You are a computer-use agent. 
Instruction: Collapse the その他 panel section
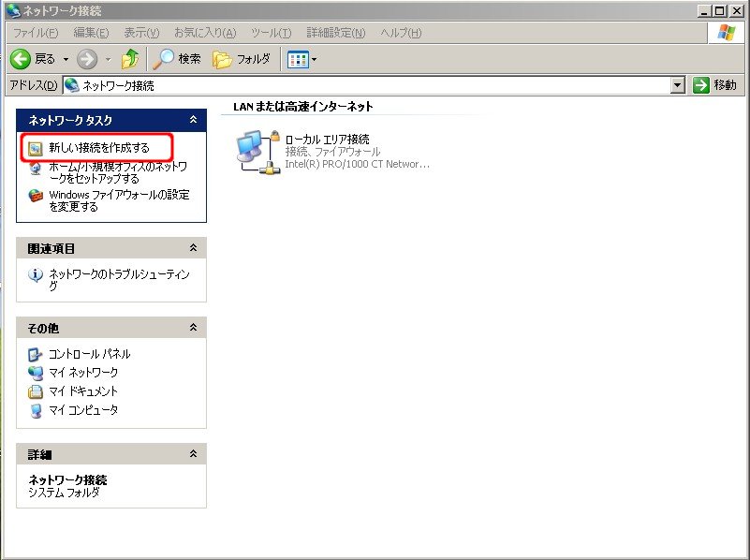point(193,328)
